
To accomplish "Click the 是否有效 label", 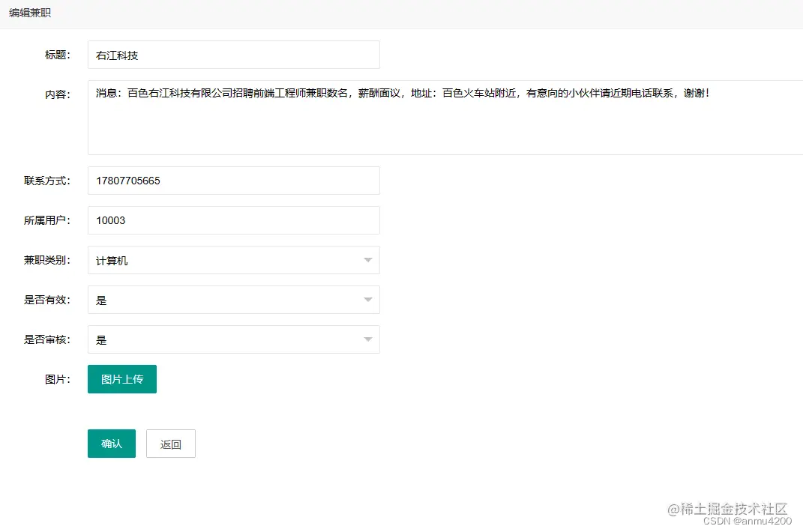I will (47, 300).
